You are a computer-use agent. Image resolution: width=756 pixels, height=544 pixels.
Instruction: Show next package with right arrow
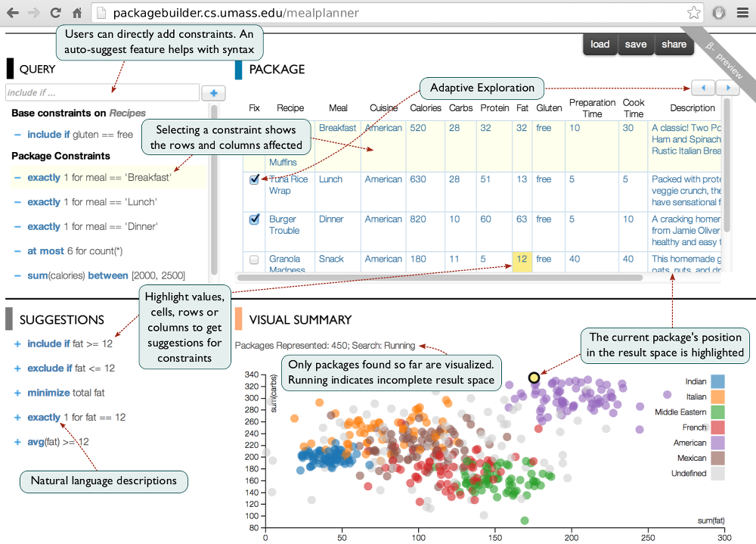[728, 88]
